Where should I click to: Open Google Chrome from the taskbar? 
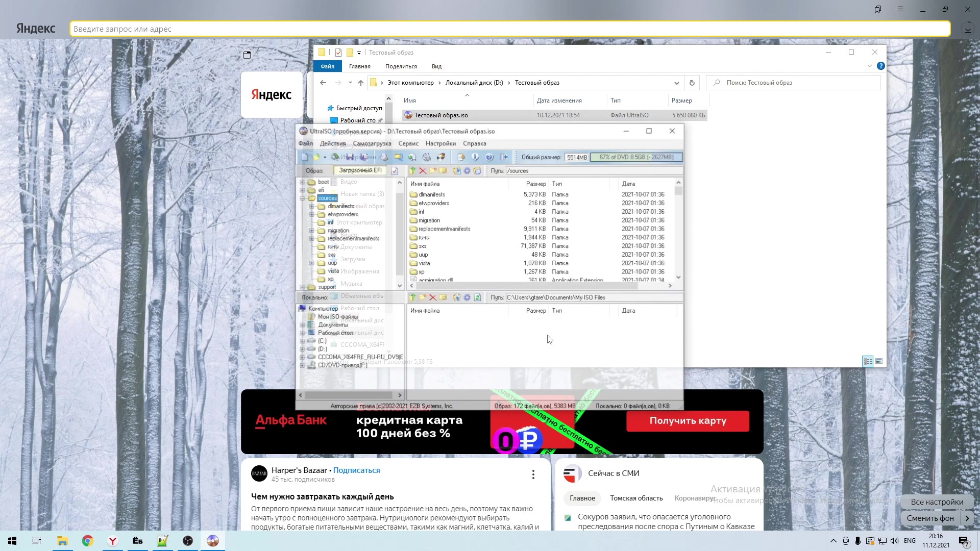pyautogui.click(x=88, y=541)
